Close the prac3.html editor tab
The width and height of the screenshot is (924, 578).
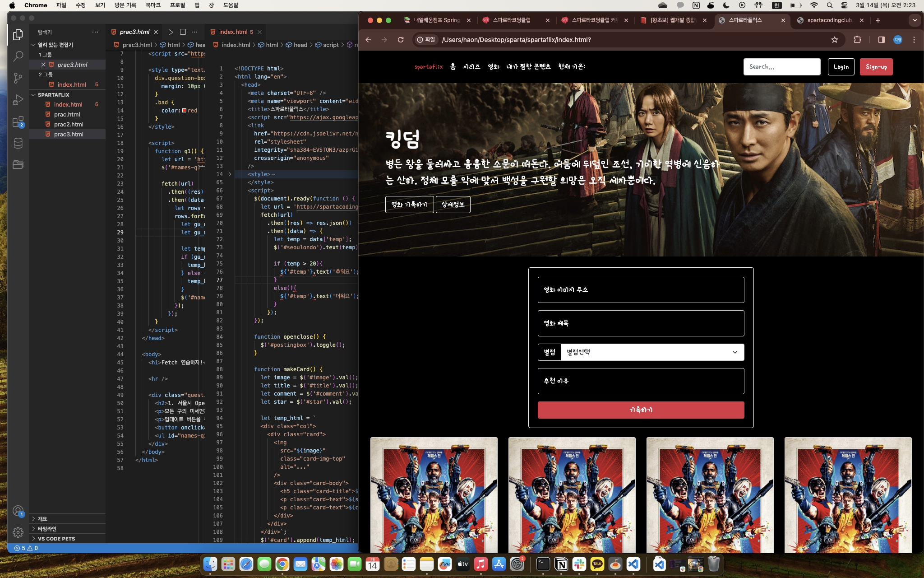pyautogui.click(x=156, y=32)
